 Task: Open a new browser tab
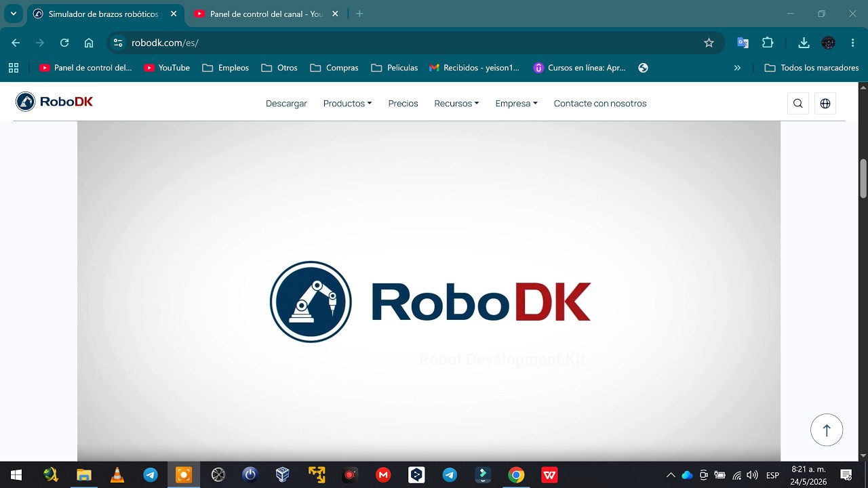pos(359,14)
